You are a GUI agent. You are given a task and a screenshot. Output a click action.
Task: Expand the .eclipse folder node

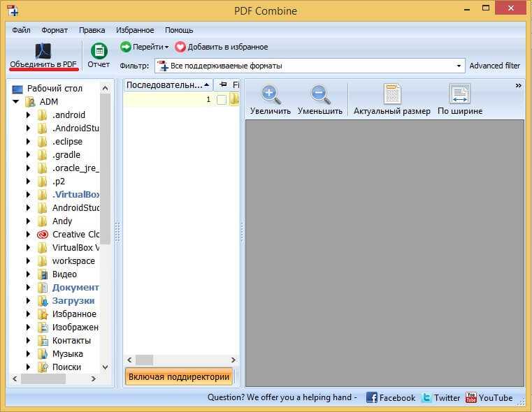(x=28, y=141)
